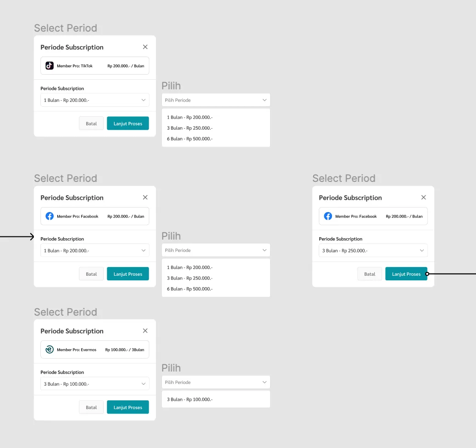Close the TikTok Periode Subscription dialog
Viewport: 476px width, 448px height.
click(145, 47)
